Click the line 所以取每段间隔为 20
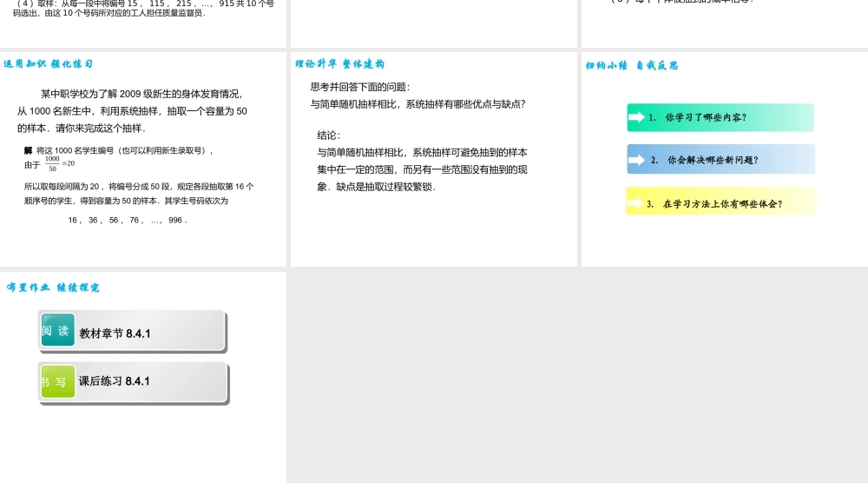Viewport: 868px width, 483px height. point(139,186)
